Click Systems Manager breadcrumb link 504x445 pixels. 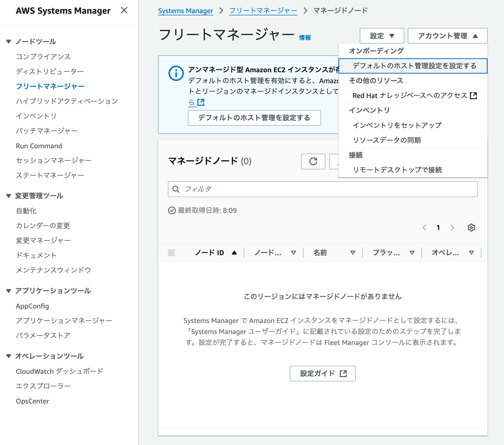(186, 11)
